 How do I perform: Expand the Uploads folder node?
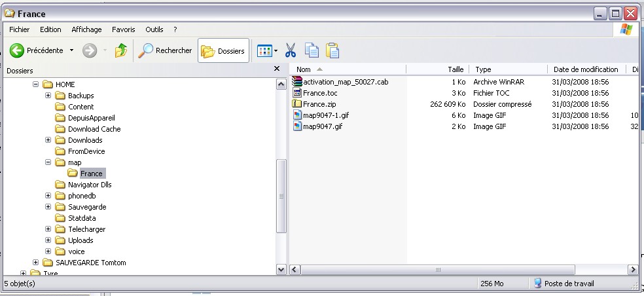48,240
